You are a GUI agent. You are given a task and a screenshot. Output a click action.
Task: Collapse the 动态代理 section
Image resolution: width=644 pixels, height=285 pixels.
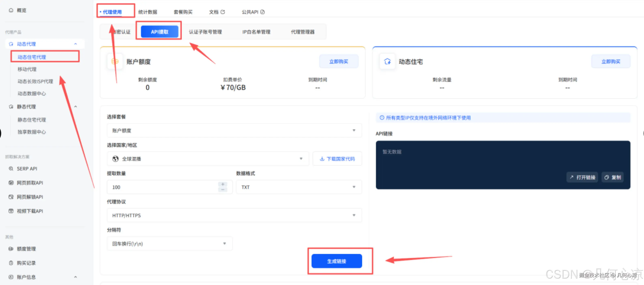click(76, 44)
